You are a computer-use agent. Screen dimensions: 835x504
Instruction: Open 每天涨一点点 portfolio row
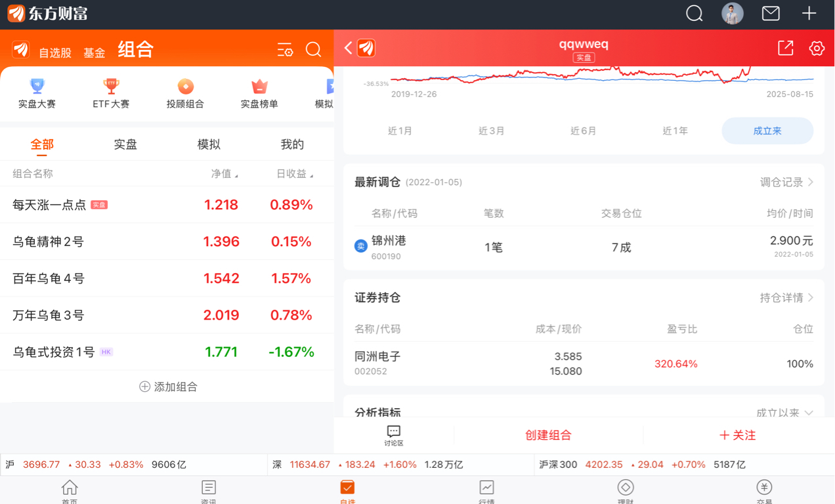click(x=167, y=205)
